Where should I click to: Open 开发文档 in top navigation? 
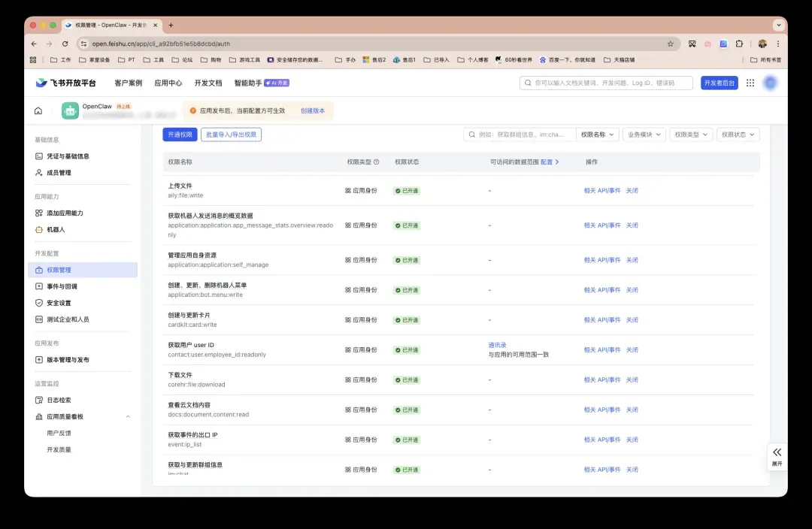pyautogui.click(x=208, y=83)
